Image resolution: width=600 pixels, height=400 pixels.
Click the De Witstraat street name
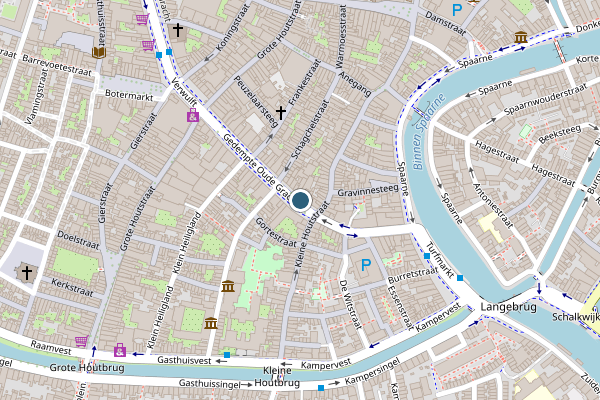point(350,305)
